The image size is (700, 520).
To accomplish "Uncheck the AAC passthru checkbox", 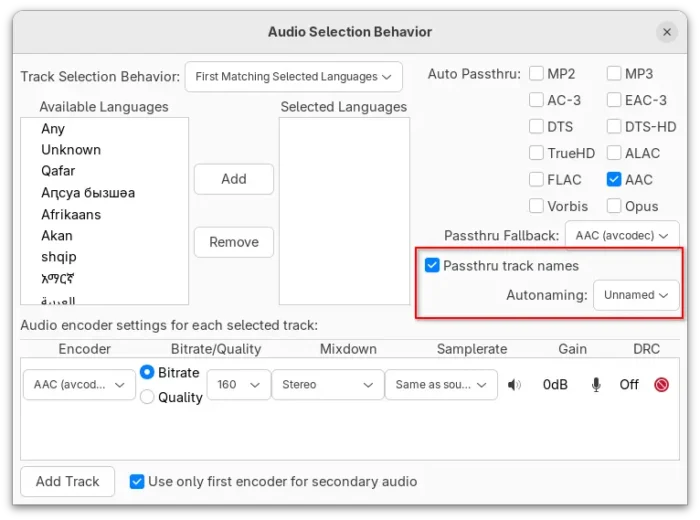I will tap(615, 180).
